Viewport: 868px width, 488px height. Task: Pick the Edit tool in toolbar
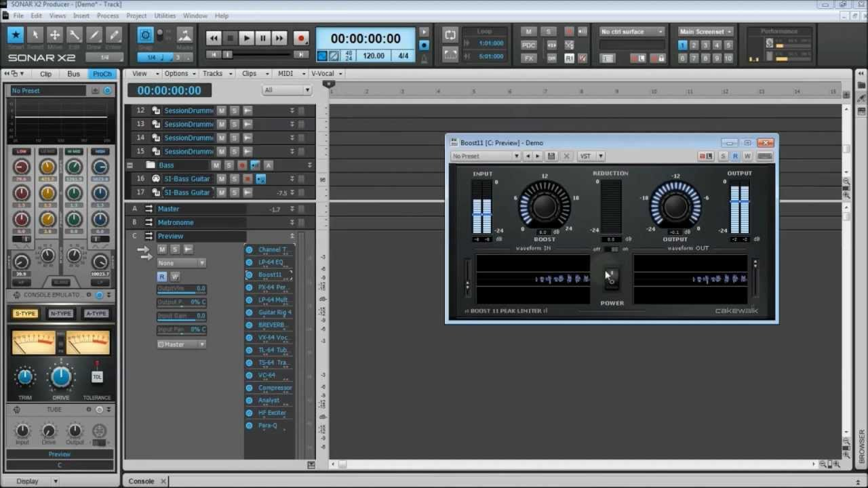(75, 35)
